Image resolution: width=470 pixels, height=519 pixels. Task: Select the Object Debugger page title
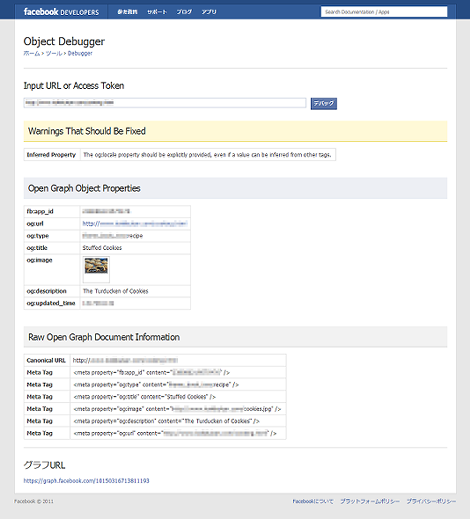(x=64, y=41)
